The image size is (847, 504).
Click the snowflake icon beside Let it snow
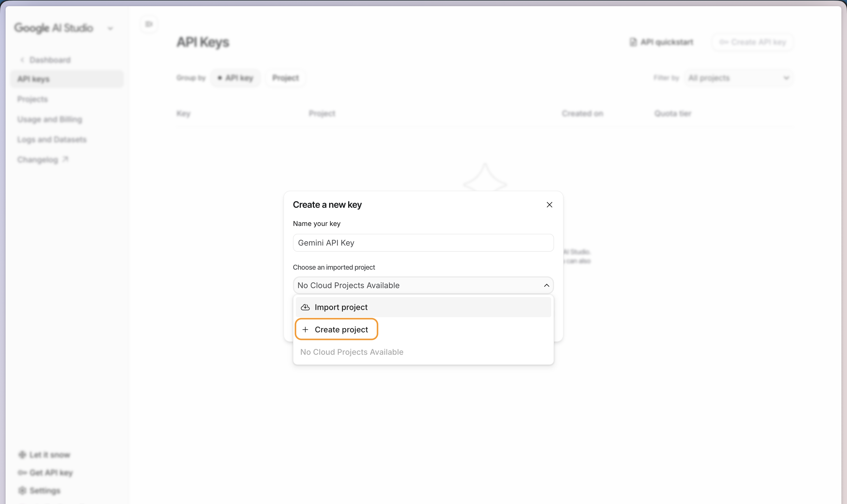pyautogui.click(x=22, y=454)
